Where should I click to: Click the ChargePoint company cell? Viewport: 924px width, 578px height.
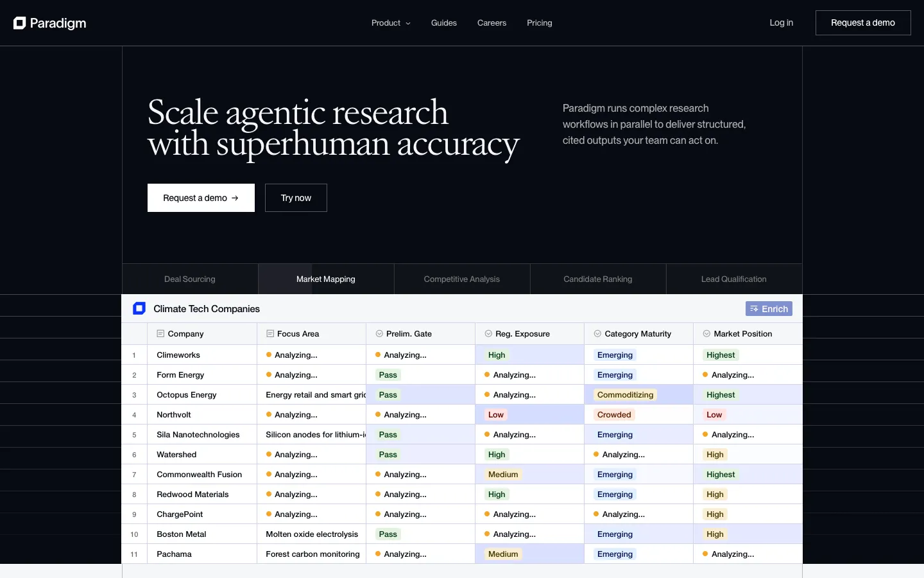[x=202, y=514]
